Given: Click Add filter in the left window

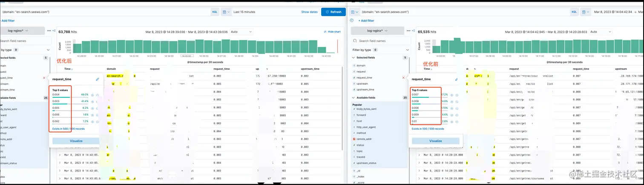Looking at the screenshot, I should 7,20.
